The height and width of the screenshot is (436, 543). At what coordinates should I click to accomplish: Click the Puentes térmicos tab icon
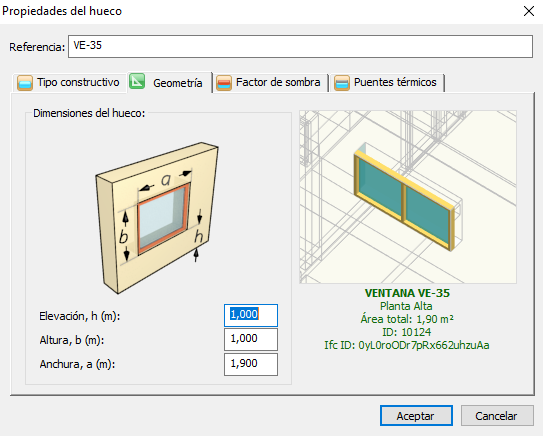pos(342,83)
